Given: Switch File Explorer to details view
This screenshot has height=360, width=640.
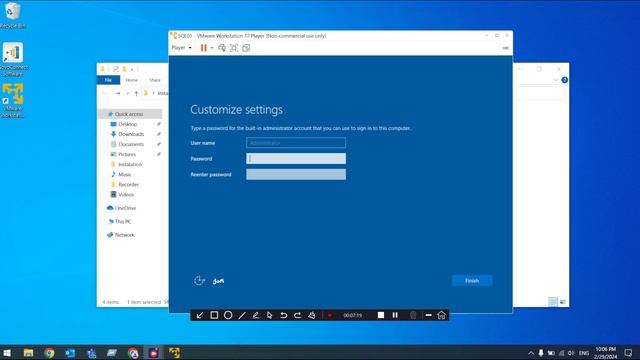Looking at the screenshot, I should tap(553, 302).
